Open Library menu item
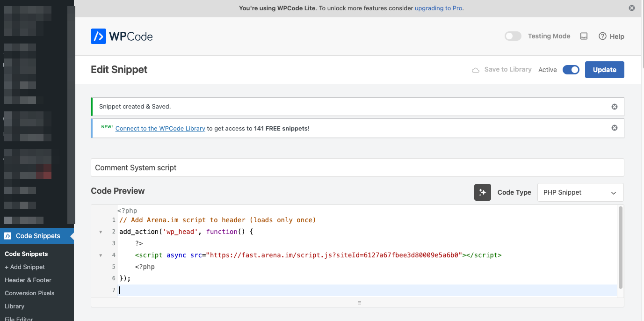This screenshot has height=321, width=644. click(x=14, y=306)
